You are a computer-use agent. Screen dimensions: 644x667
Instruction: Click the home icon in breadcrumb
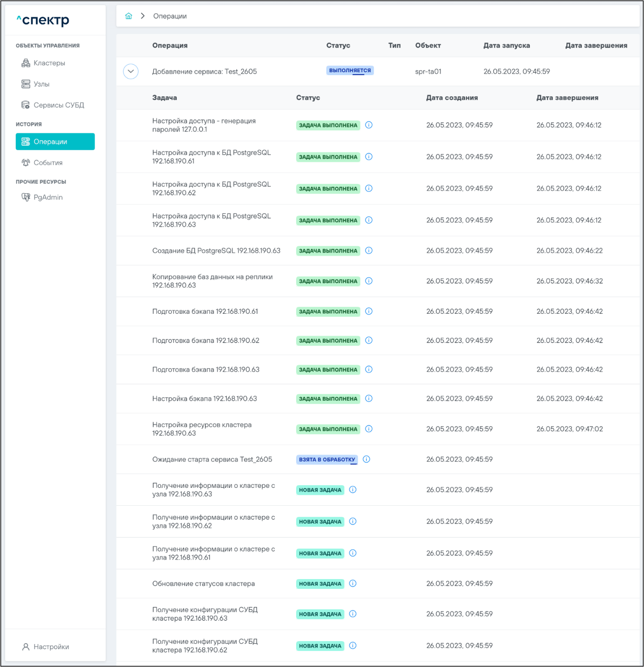(129, 16)
